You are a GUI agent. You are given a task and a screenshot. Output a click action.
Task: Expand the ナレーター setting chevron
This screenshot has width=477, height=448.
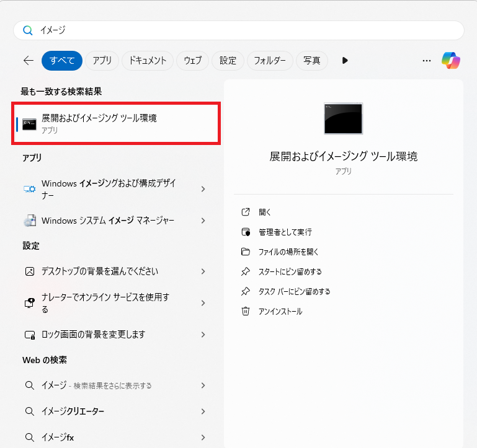203,303
